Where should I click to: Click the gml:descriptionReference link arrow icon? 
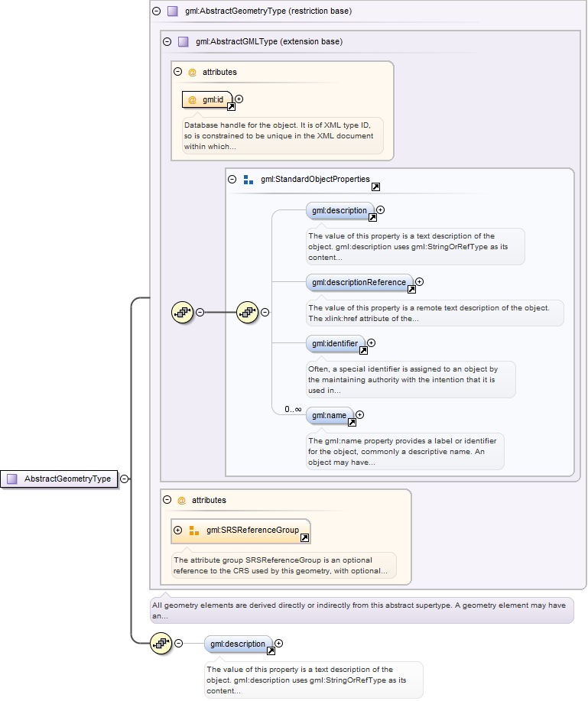(411, 290)
